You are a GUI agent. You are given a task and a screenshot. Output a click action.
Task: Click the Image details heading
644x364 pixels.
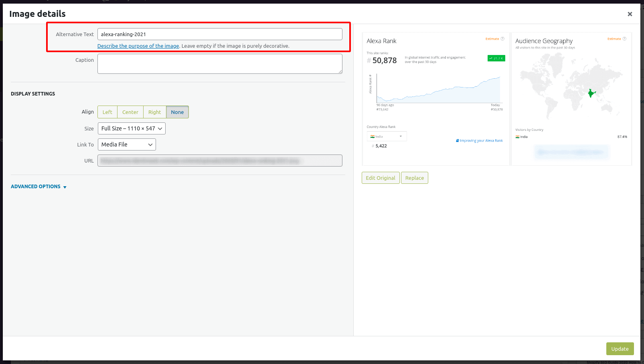click(37, 14)
